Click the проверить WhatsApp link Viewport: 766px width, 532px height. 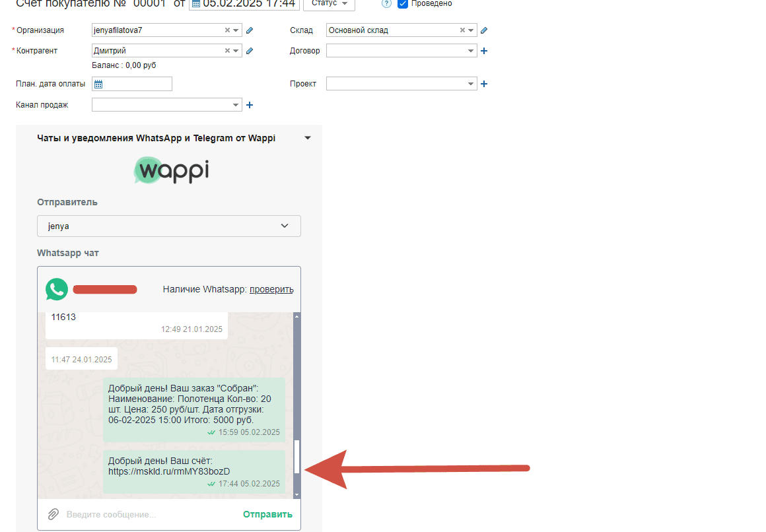271,289
